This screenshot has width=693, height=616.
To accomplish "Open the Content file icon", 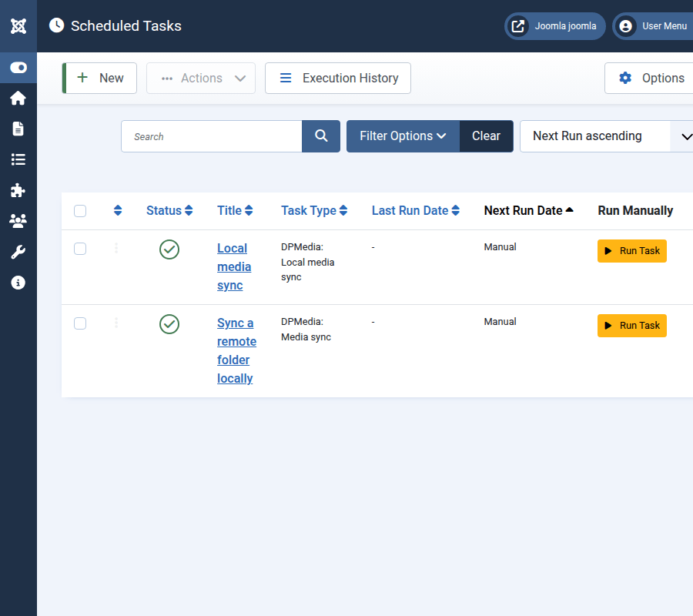I will (x=18, y=129).
